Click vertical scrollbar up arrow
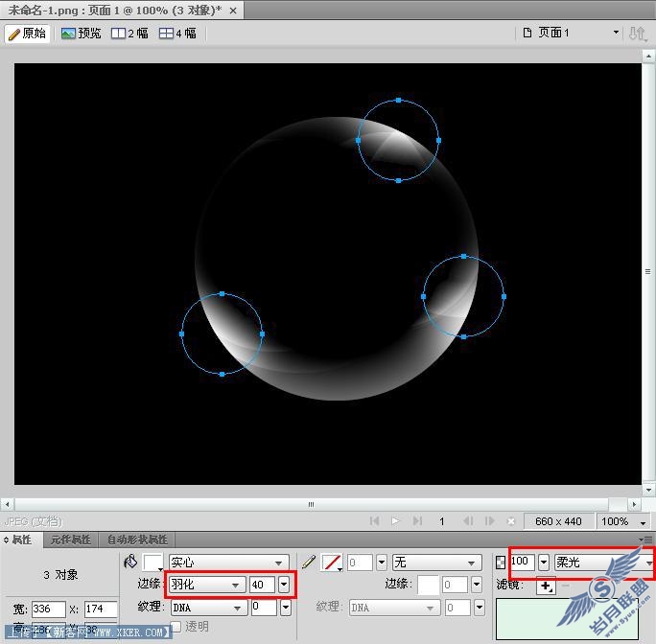The height and width of the screenshot is (644, 656). click(648, 56)
